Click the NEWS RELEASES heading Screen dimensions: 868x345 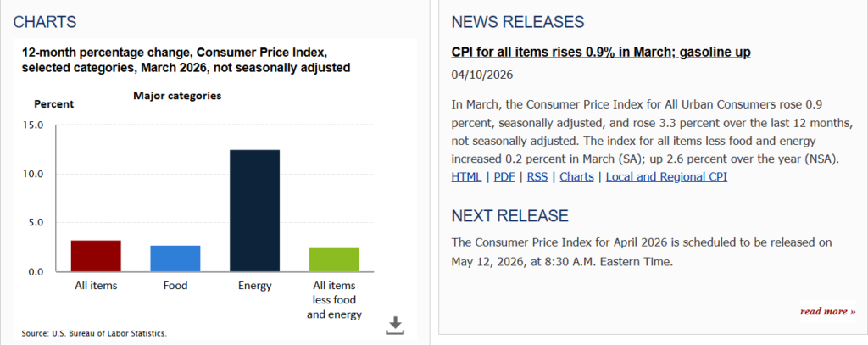[518, 21]
